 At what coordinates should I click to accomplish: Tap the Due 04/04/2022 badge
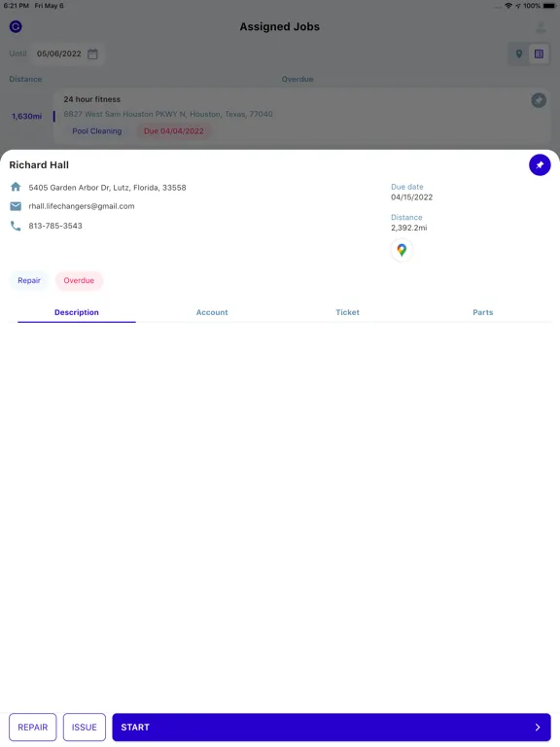[x=174, y=131]
